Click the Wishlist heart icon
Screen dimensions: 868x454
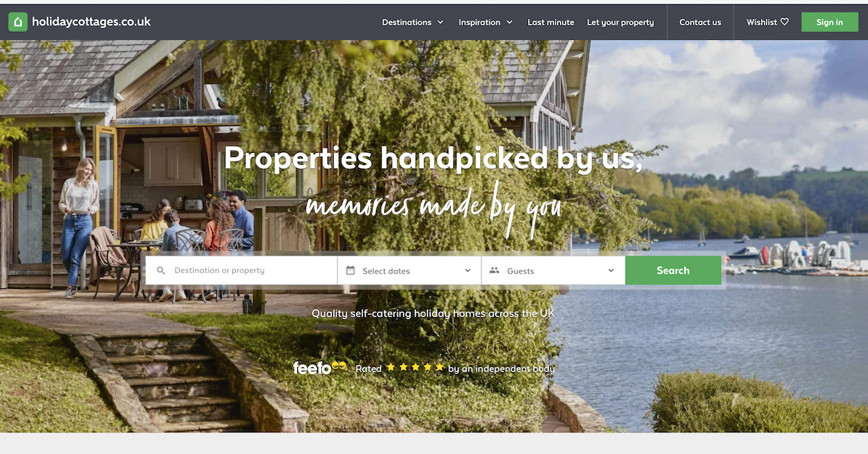(784, 22)
